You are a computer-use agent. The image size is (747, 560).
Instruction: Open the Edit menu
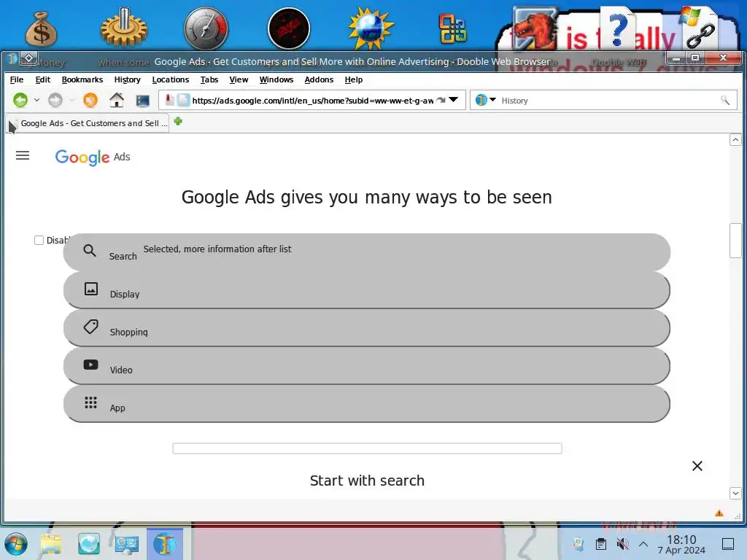point(43,79)
